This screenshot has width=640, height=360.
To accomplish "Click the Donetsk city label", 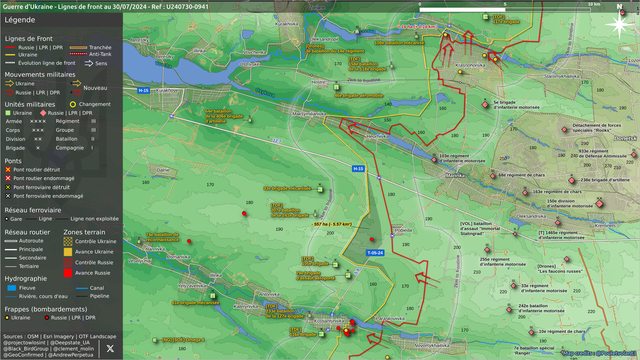I will point(625,139).
